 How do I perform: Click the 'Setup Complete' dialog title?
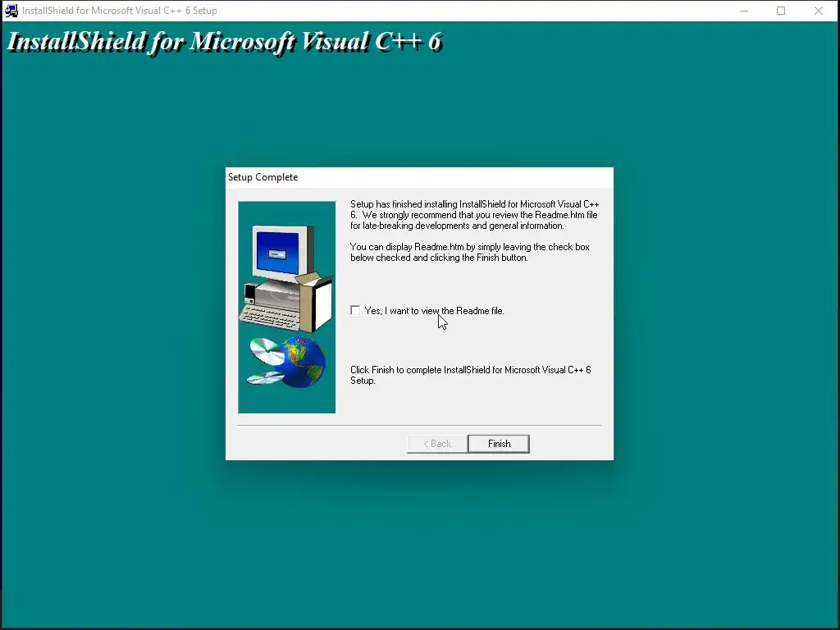pyautogui.click(x=263, y=177)
